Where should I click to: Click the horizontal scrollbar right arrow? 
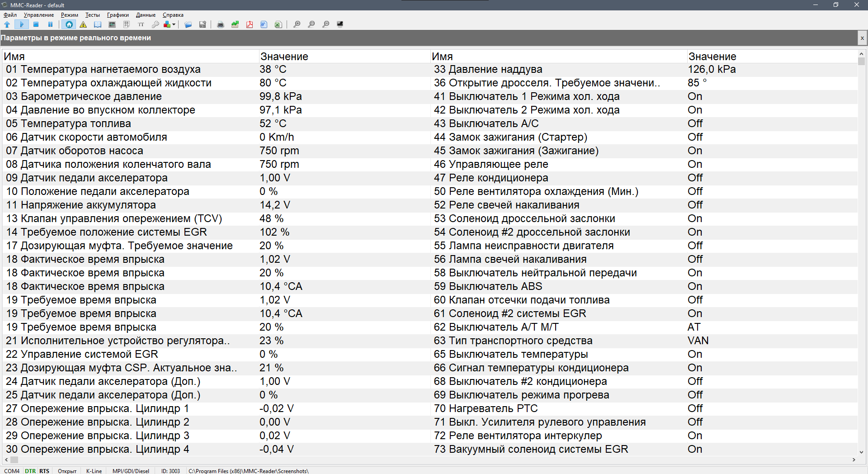pyautogui.click(x=854, y=460)
